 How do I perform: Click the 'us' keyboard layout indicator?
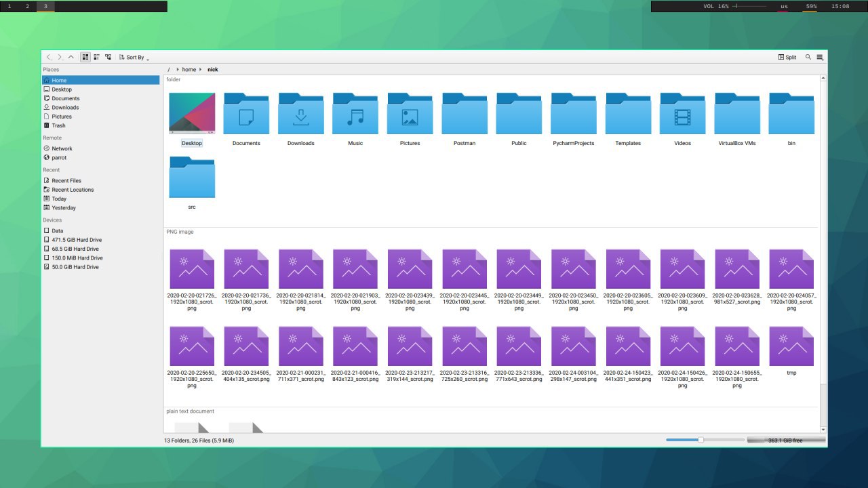pyautogui.click(x=784, y=6)
